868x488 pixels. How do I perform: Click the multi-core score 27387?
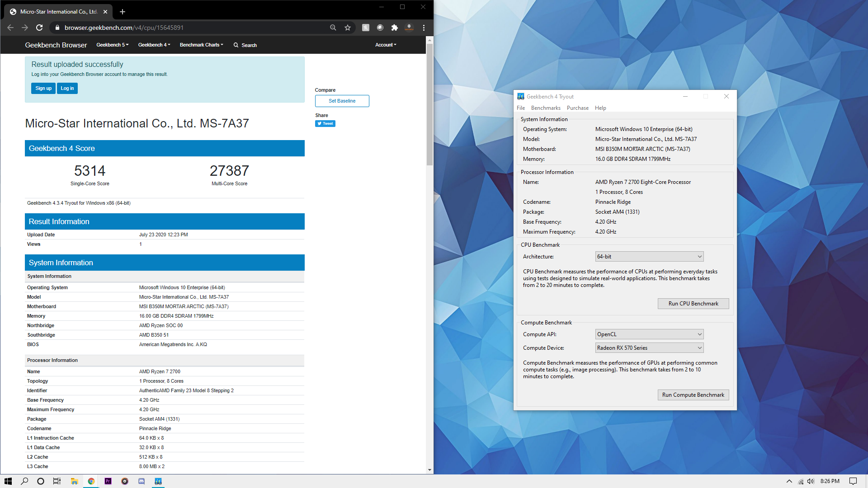pos(229,171)
